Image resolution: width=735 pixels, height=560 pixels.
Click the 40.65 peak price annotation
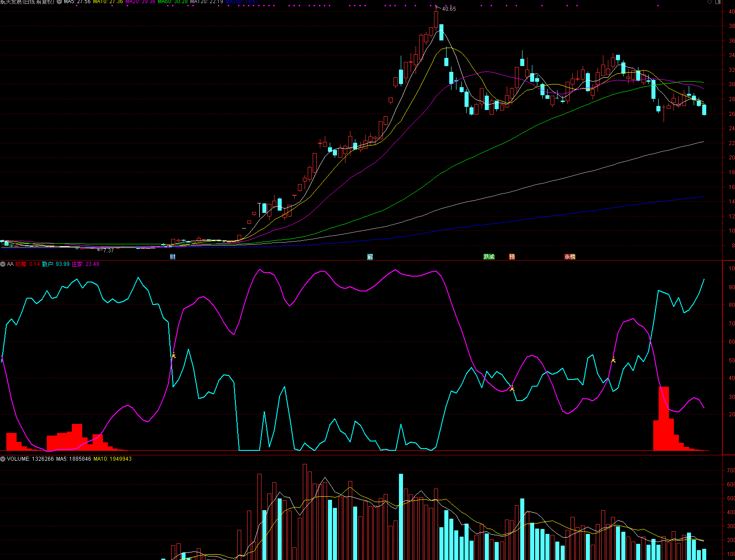(449, 9)
